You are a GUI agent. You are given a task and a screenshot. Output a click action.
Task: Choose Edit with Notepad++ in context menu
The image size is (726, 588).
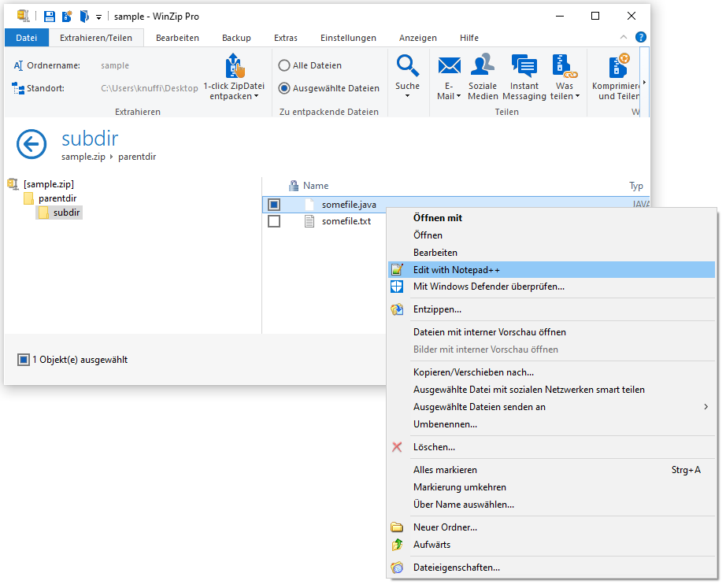[x=551, y=269]
